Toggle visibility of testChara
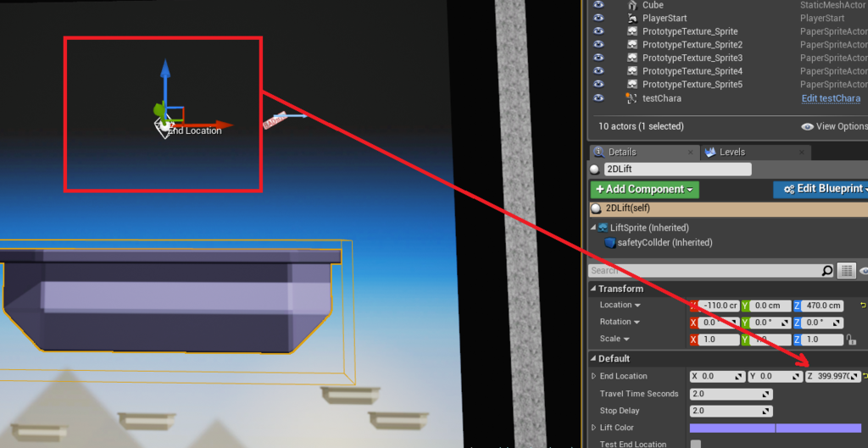 [598, 98]
